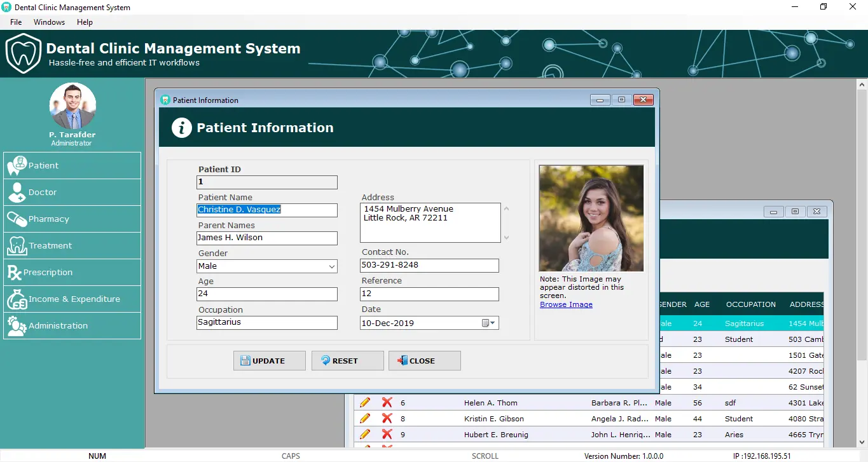The height and width of the screenshot is (462, 868).
Task: Delete the Helen A. Thom row
Action: point(387,402)
